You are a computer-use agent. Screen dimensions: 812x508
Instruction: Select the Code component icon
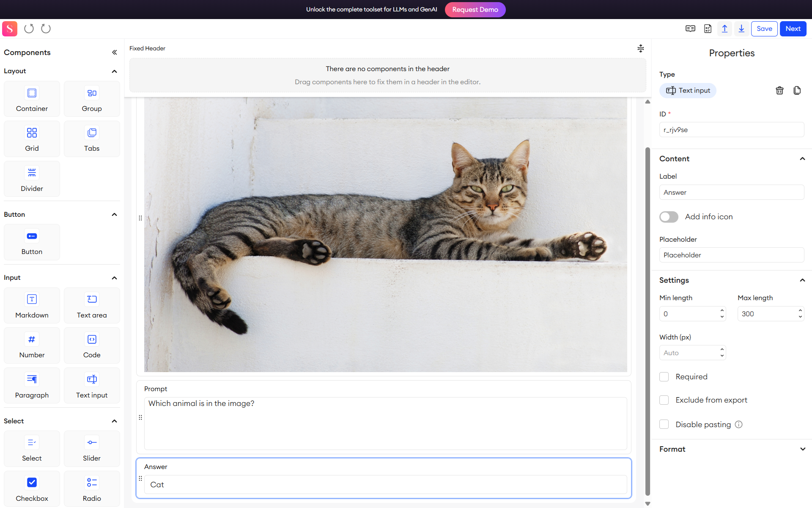point(92,339)
